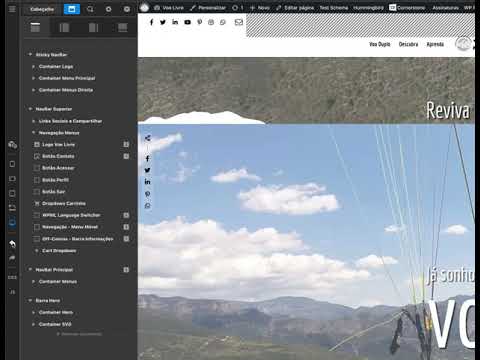Click Pinterest icon in top social bar

[200, 22]
